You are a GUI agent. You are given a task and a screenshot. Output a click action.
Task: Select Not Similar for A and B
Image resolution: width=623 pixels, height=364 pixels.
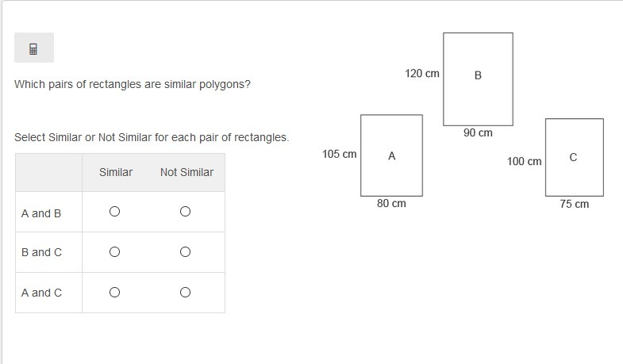185,212
